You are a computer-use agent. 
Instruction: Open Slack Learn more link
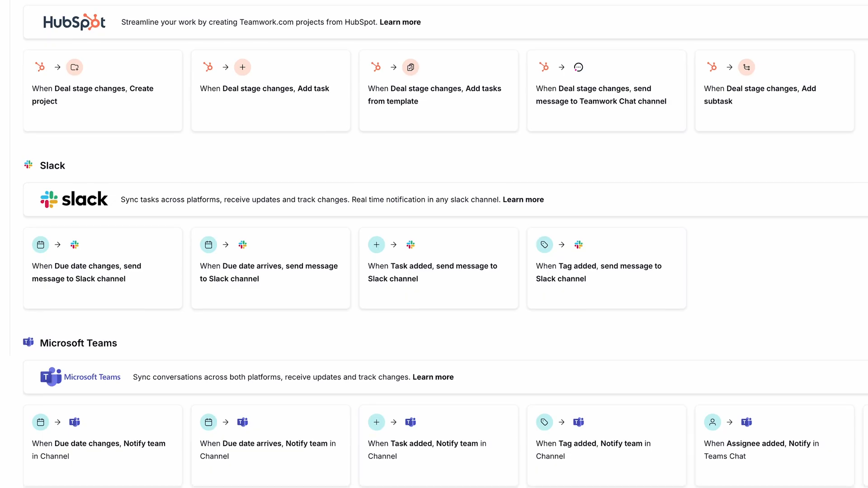[523, 200]
